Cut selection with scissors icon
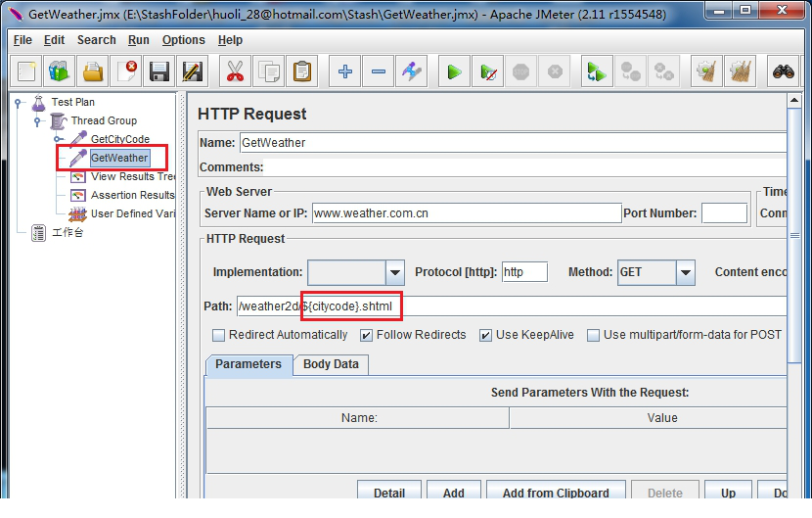The width and height of the screenshot is (812, 518). (235, 71)
